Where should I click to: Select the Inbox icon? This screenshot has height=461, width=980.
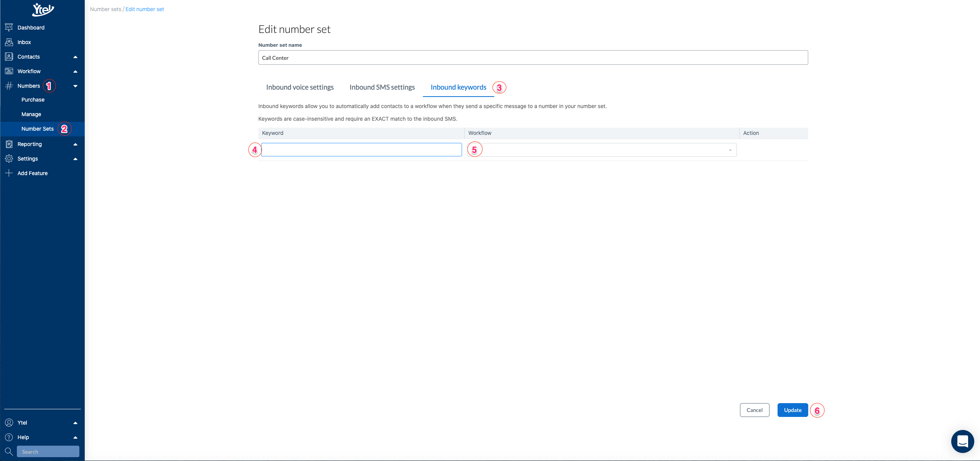point(9,42)
